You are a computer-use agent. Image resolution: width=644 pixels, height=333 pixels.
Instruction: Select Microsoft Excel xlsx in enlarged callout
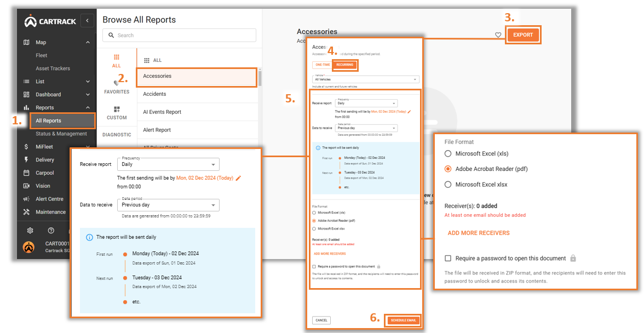pyautogui.click(x=448, y=185)
